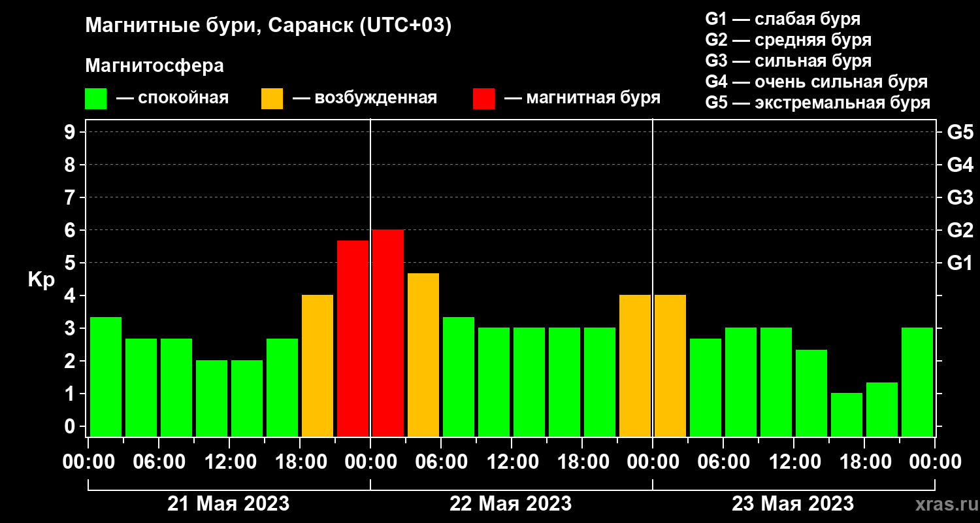This screenshot has width=980, height=523.
Task: Select the orange 00:00–03:00 bar on 23 May
Action: point(670,365)
